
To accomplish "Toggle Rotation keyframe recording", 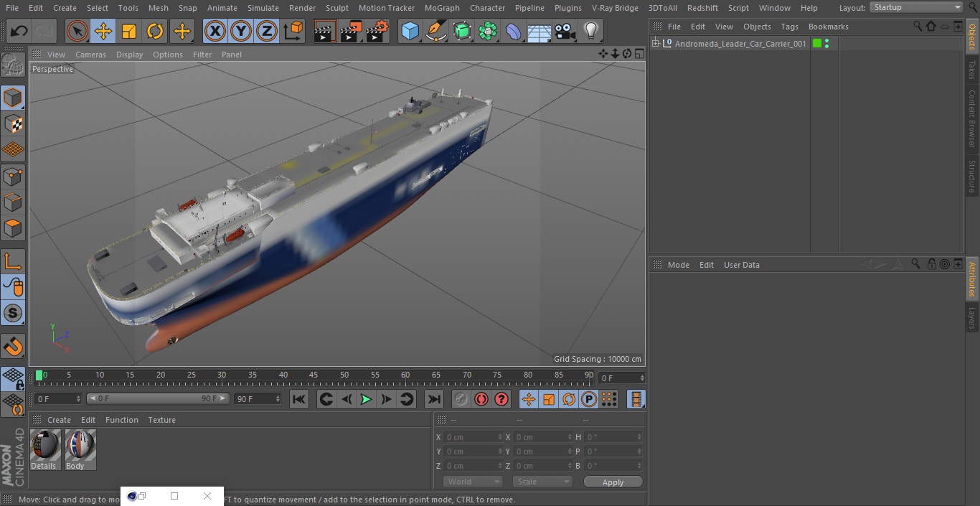I will (569, 399).
